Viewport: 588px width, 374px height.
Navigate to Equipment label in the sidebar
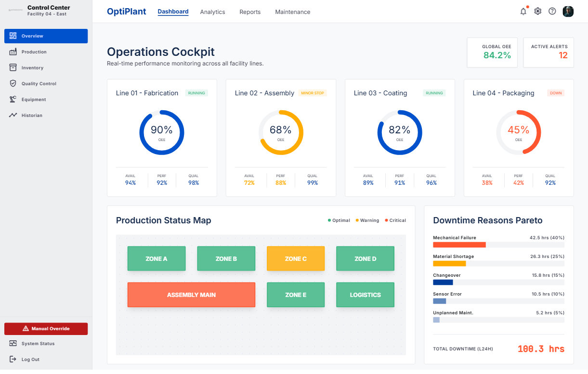click(34, 100)
